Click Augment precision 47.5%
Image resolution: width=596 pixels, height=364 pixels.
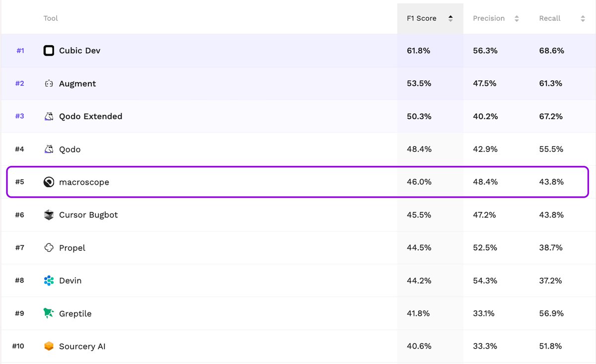coord(485,83)
